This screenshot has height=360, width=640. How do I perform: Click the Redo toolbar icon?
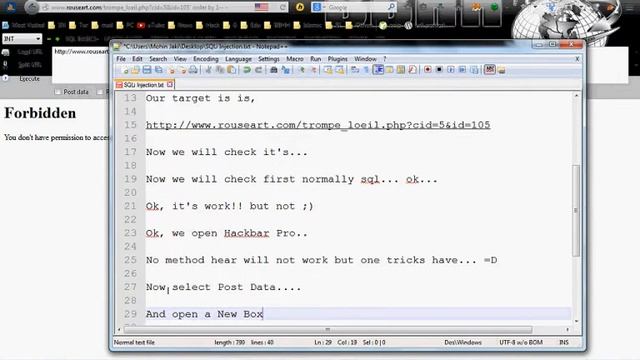tap(258, 70)
